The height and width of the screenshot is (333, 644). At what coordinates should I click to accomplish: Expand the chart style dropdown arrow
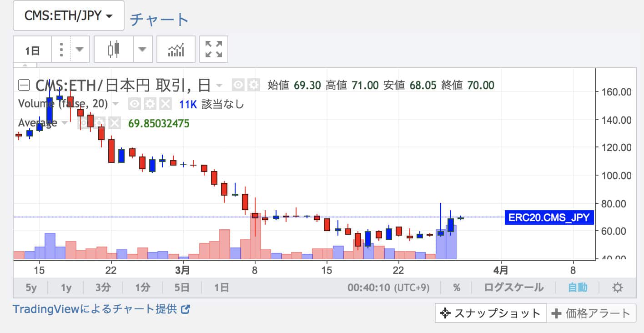click(142, 50)
